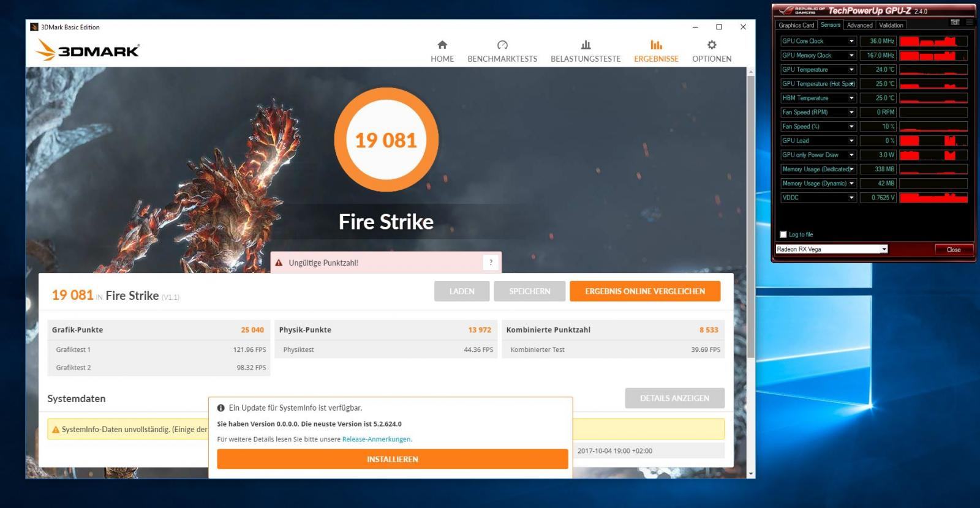Open Benchmarktests via the gauge icon
980x508 pixels.
pos(502,45)
